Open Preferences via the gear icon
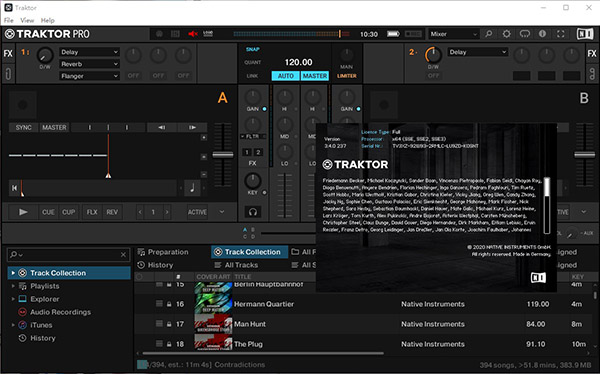 507,34
